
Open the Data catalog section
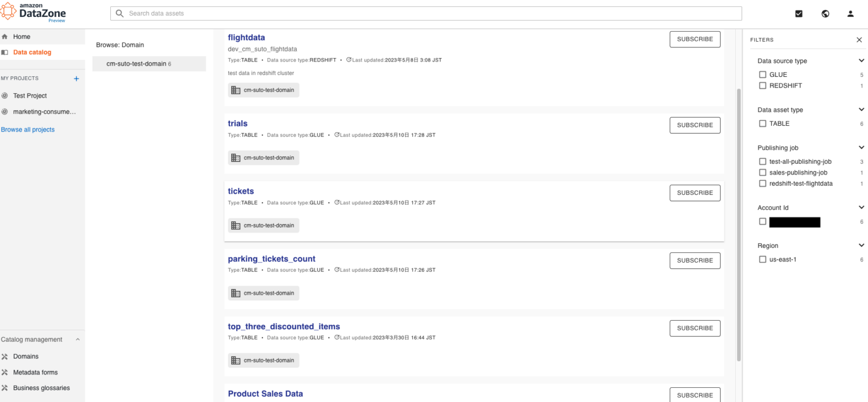33,52
